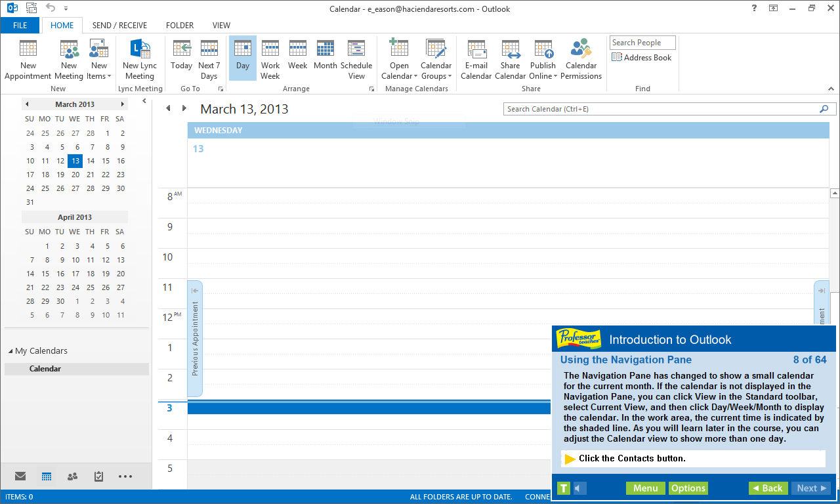Viewport: 840px width, 504px height.
Task: Enable Month view in Arrange group
Action: coord(325,58)
